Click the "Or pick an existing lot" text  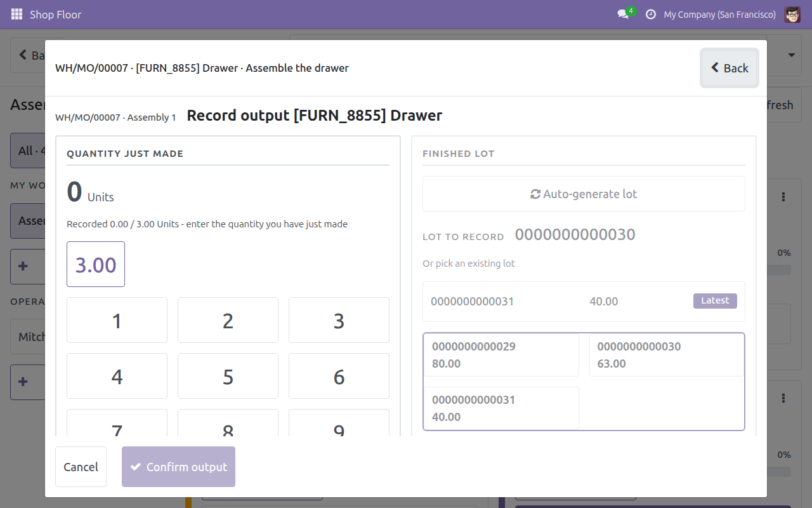click(469, 264)
